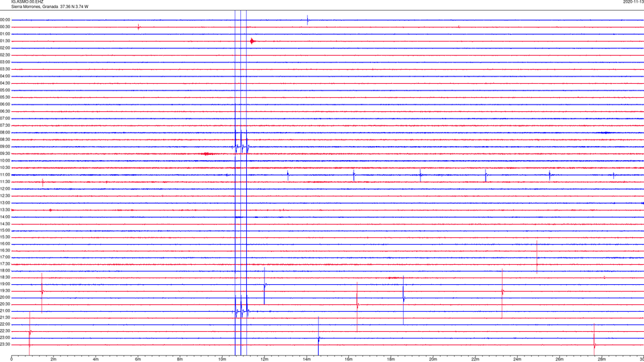Pick the 09:30 time label
644x362 pixels.
click(5, 154)
